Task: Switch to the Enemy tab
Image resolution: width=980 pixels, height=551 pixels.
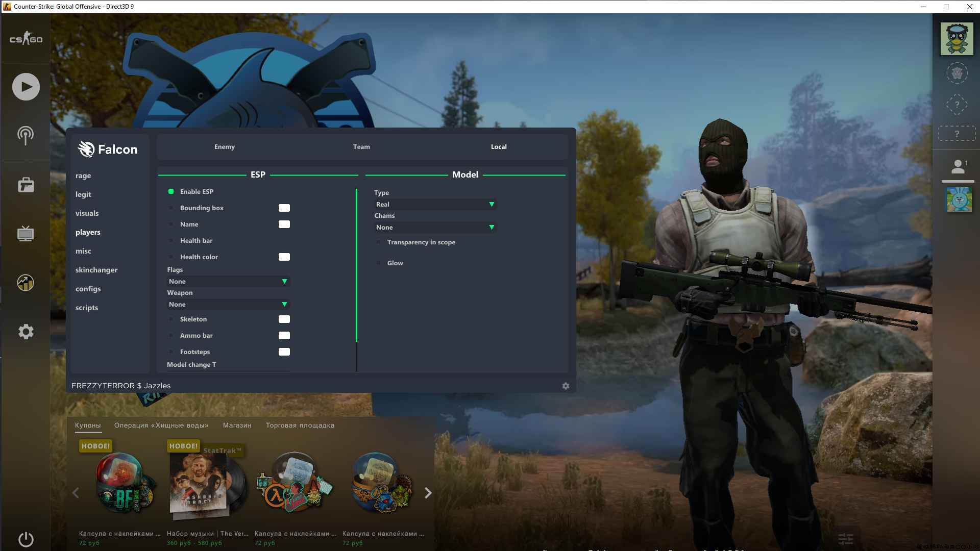Action: (x=225, y=147)
